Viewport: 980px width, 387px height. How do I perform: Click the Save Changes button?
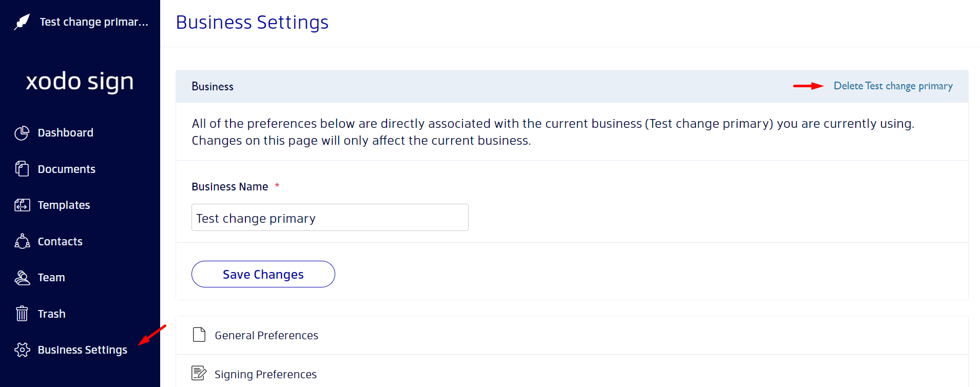263,274
